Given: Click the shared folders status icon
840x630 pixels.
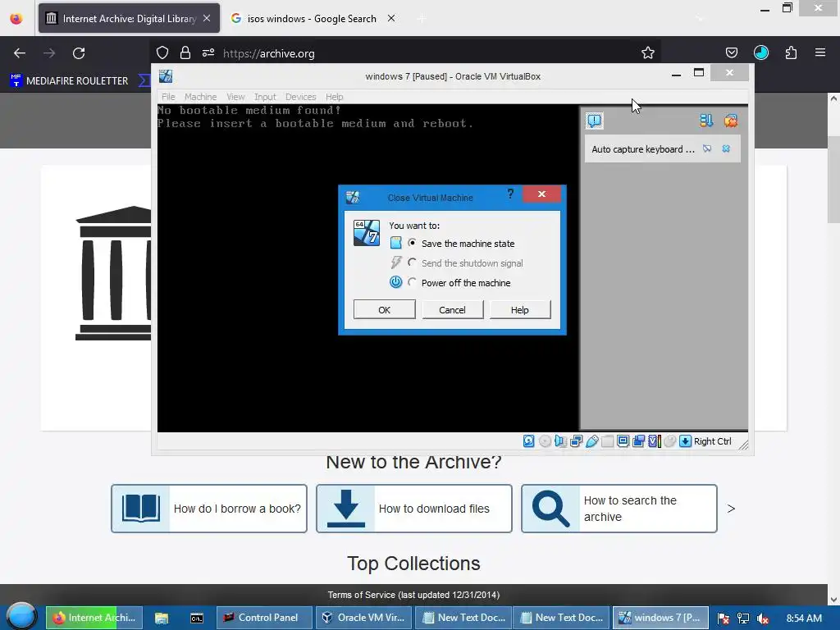Looking at the screenshot, I should pos(608,441).
